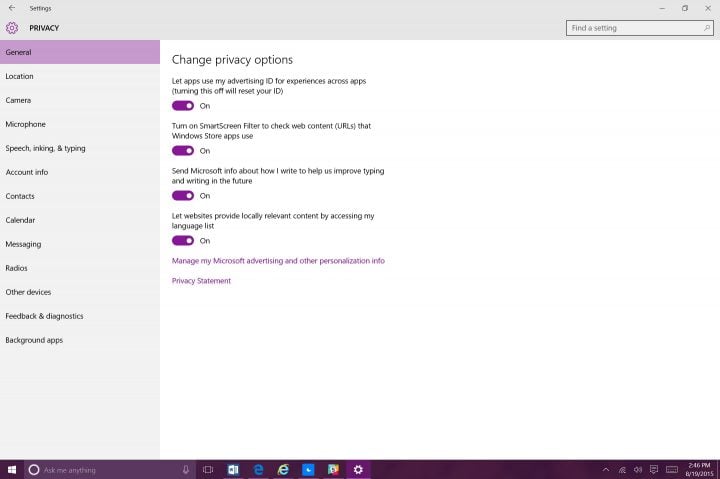Click the Privacy gear icon in the header

pos(12,28)
